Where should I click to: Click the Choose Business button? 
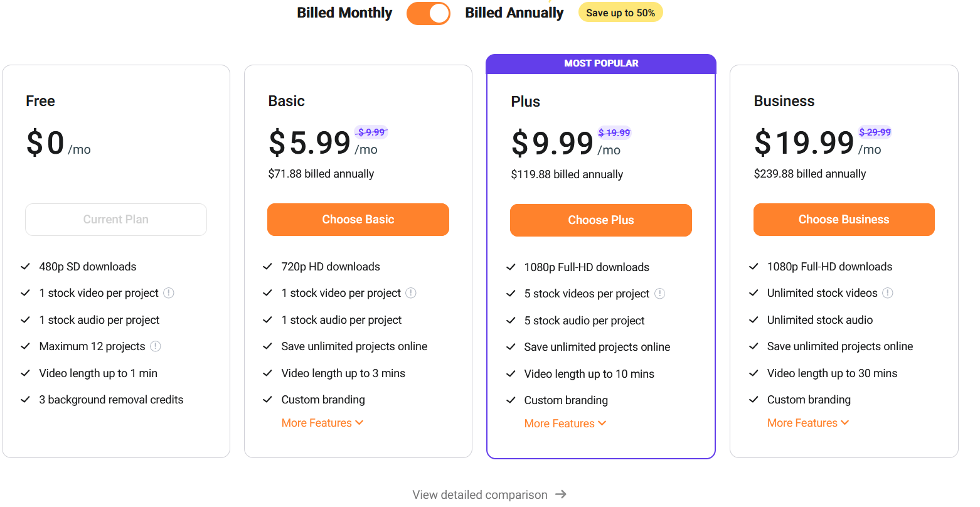[x=844, y=220]
